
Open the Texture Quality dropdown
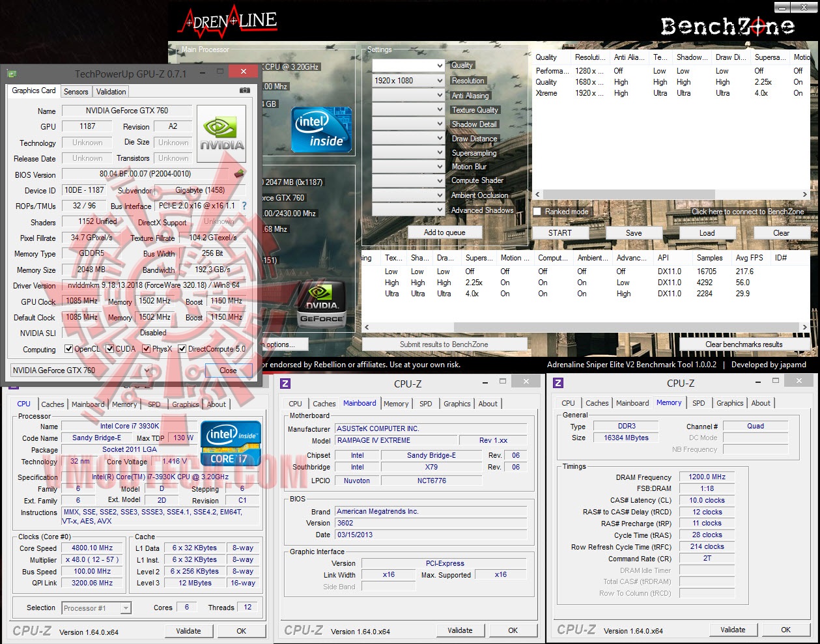(408, 109)
